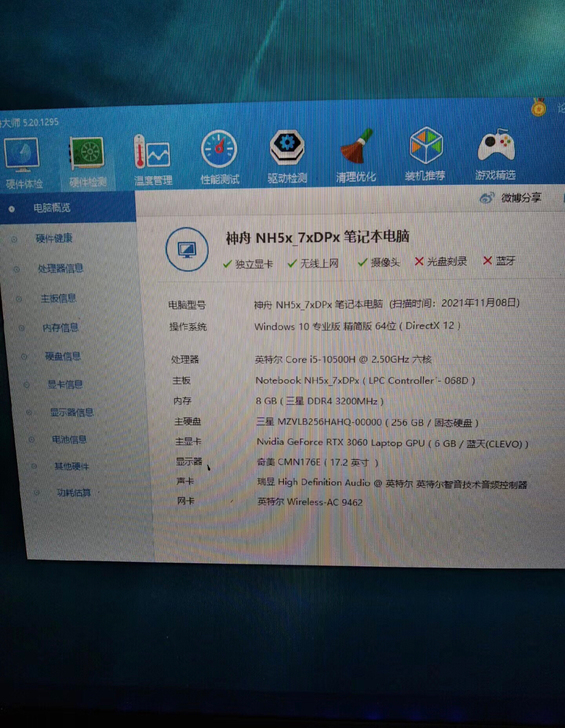Click the MZVLB256HAHQ-00000 disk text

click(x=367, y=422)
